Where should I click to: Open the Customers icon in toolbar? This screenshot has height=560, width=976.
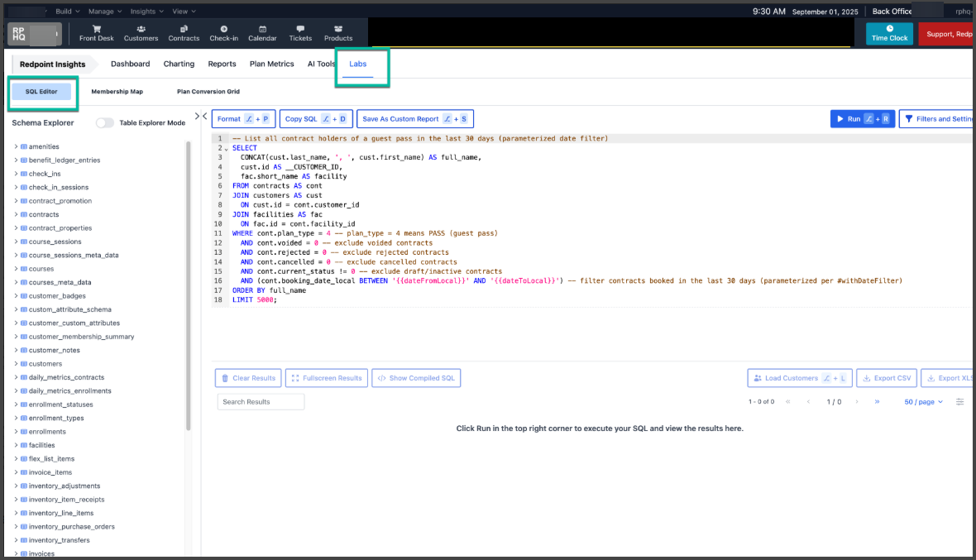coord(141,29)
